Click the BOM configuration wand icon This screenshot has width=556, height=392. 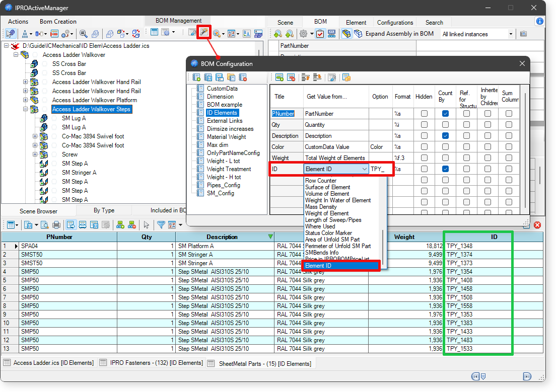click(204, 33)
